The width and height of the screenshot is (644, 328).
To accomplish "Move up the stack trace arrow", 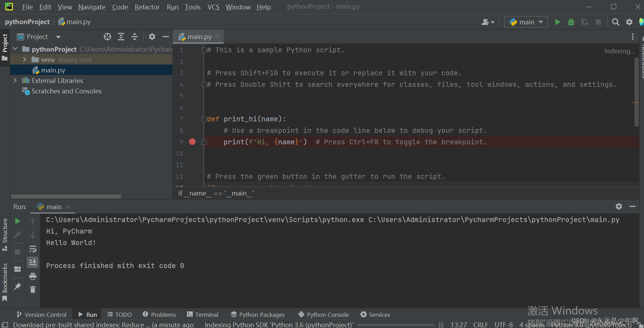I will pyautogui.click(x=33, y=221).
